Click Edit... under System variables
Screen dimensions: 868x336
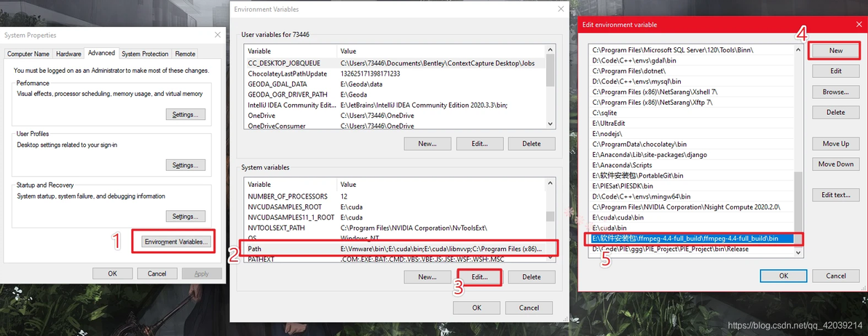point(479,277)
